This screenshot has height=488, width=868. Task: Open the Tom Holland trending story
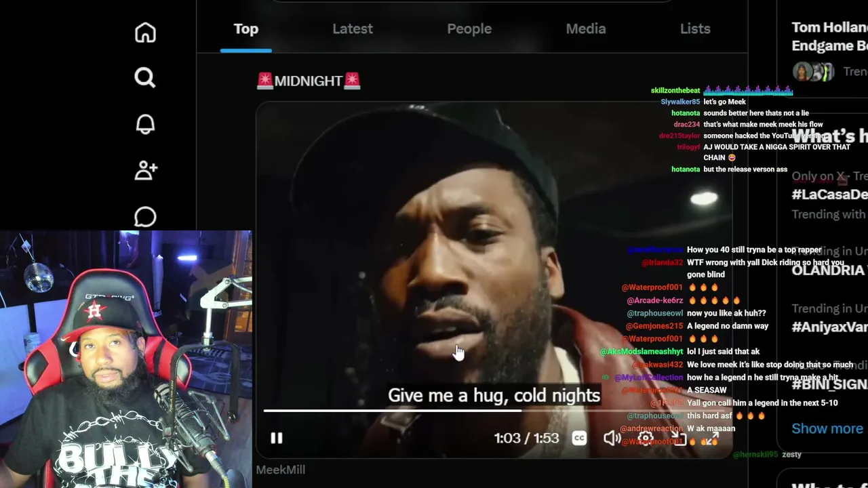[829, 37]
